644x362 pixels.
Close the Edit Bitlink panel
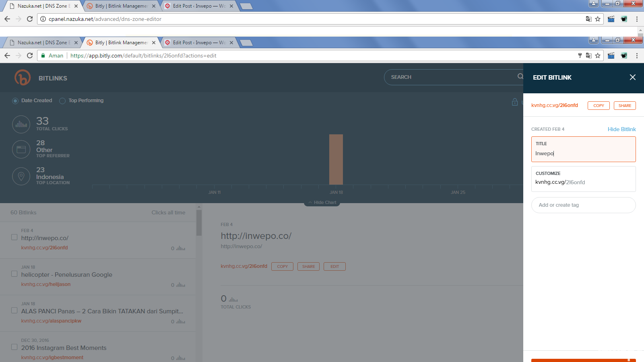pos(633,77)
